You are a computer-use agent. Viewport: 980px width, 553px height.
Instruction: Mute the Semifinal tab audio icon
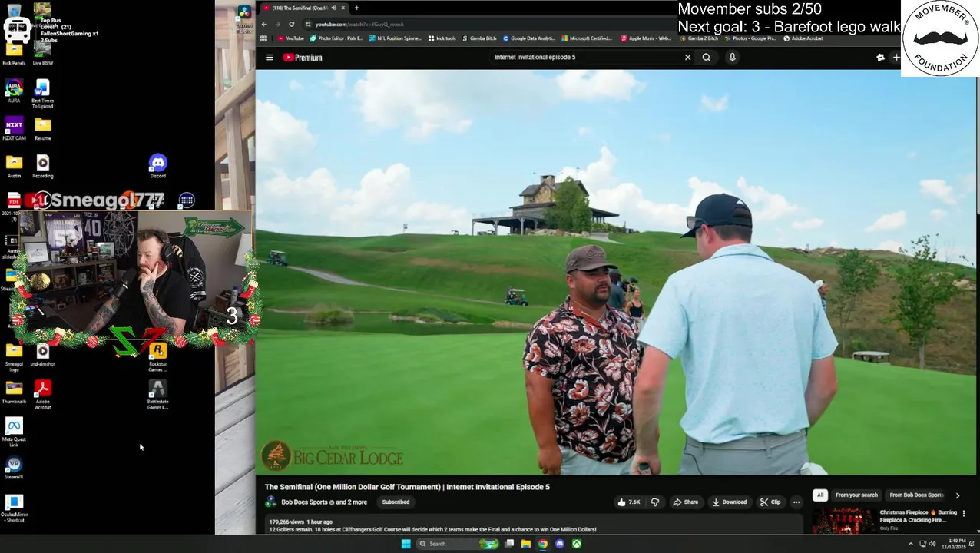click(333, 8)
